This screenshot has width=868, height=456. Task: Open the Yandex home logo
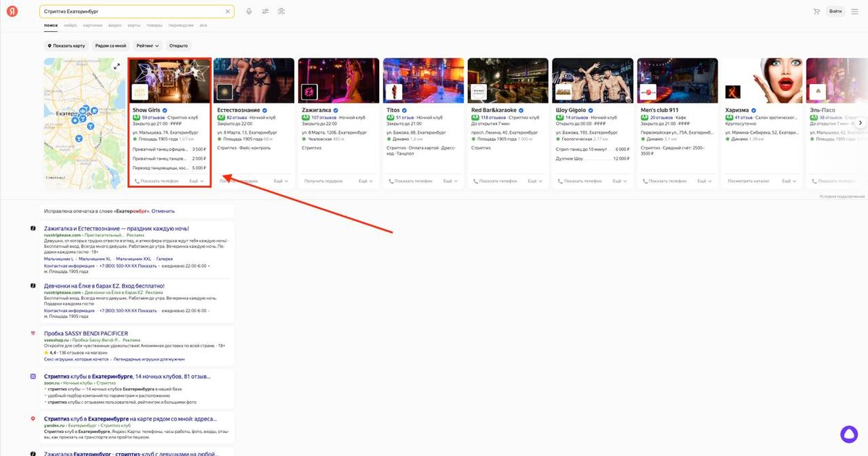click(13, 12)
